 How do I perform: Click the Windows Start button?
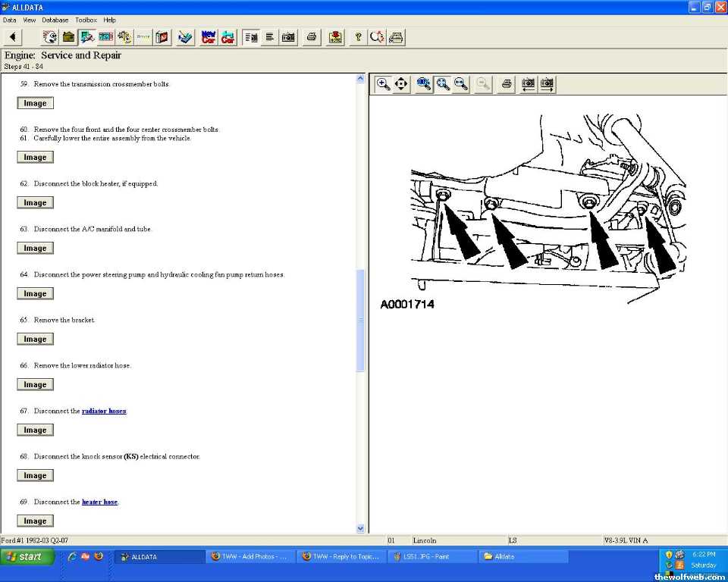point(28,556)
